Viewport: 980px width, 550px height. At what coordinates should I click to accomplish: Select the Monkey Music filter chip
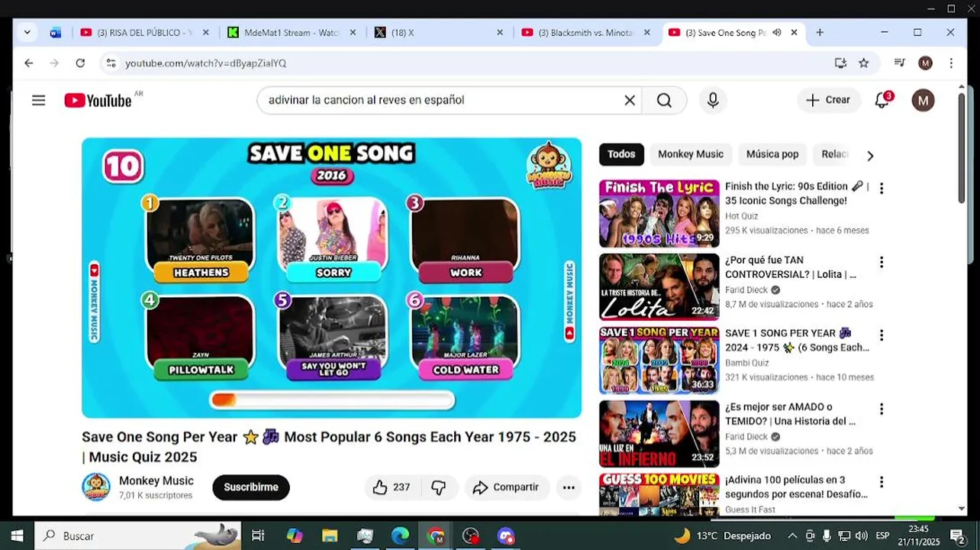click(691, 154)
